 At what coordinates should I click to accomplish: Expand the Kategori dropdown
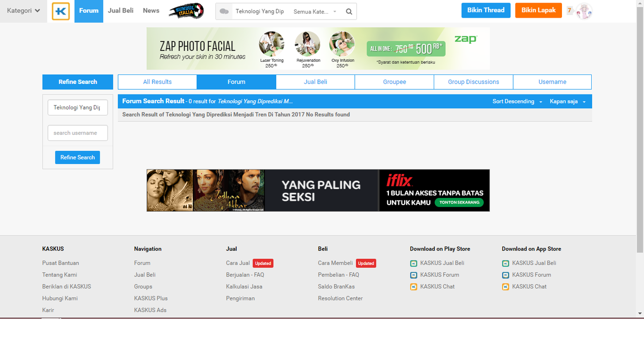[23, 11]
